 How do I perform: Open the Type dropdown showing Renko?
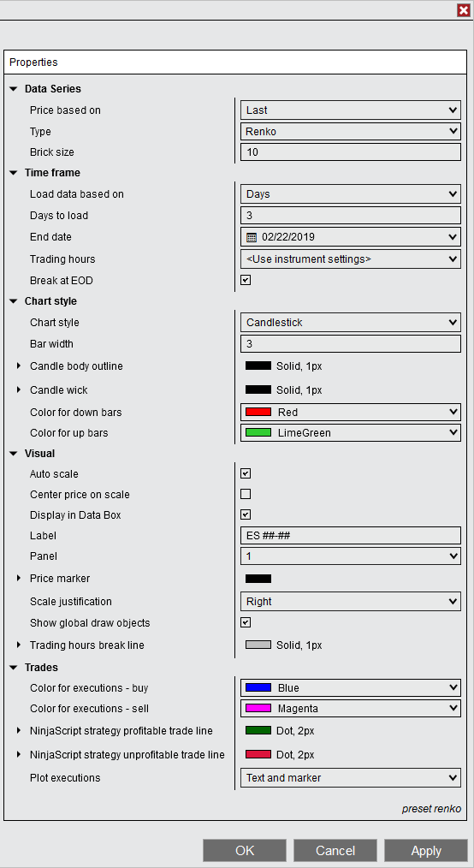click(x=351, y=131)
